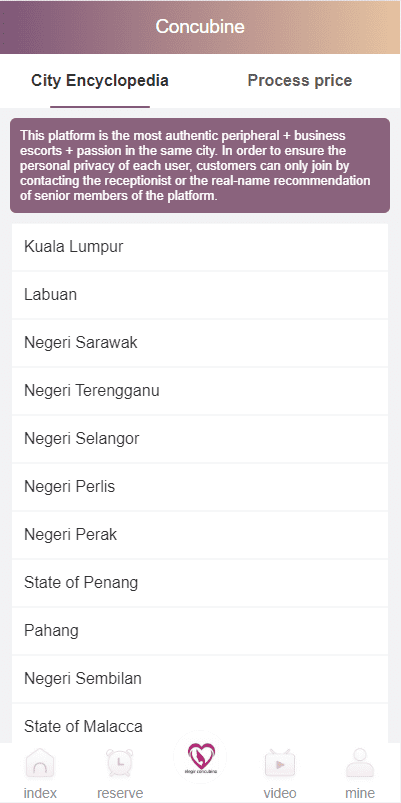Image resolution: width=401 pixels, height=803 pixels.
Task: Click the platform notice banner text
Action: click(x=195, y=166)
